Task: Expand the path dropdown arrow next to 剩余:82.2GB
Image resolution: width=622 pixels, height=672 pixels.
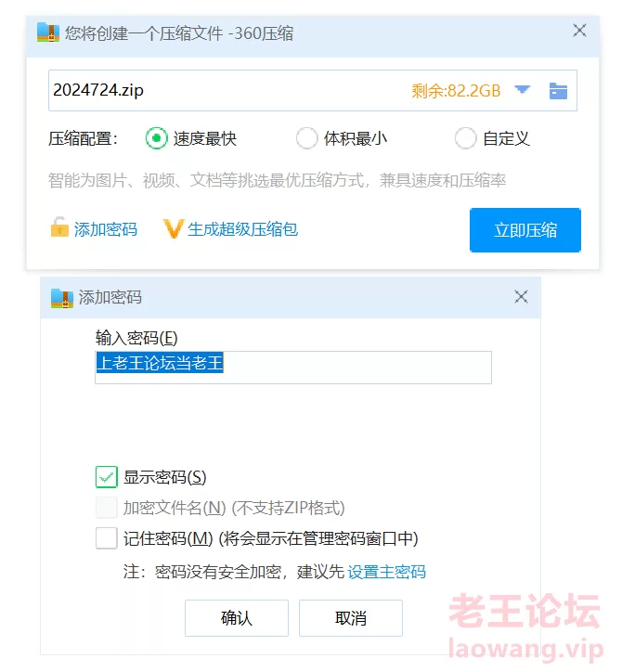Action: (x=523, y=90)
